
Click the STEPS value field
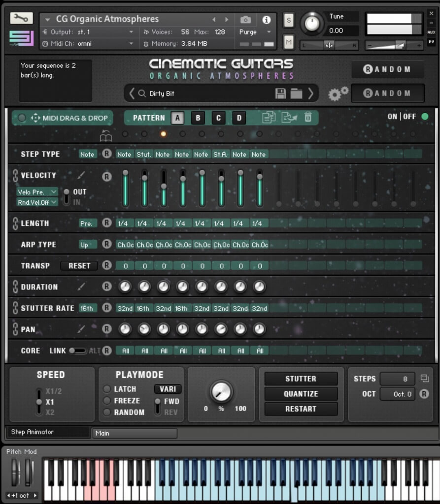click(397, 379)
